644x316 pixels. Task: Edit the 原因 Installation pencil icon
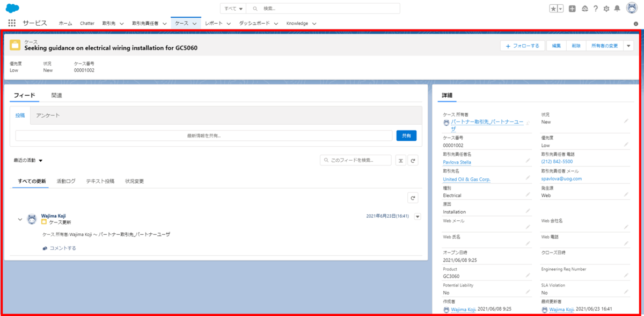click(x=528, y=211)
